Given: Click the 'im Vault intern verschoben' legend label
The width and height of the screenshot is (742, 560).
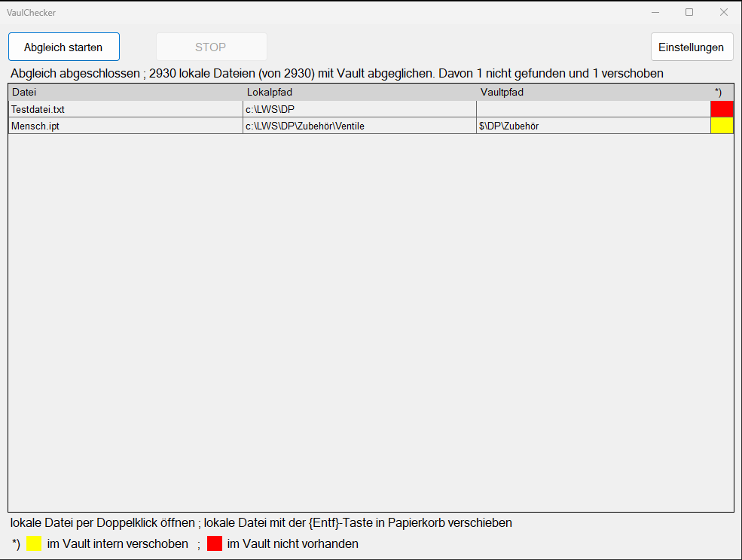Looking at the screenshot, I should 118,544.
